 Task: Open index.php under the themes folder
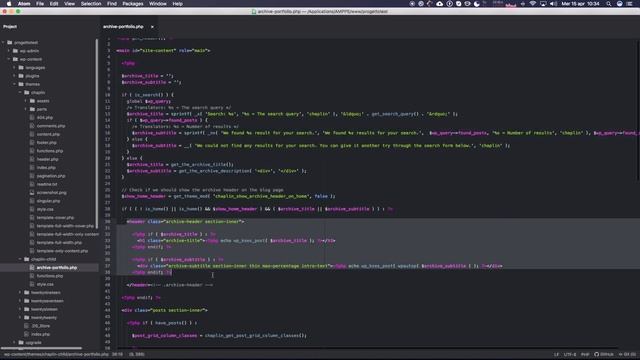(40, 334)
